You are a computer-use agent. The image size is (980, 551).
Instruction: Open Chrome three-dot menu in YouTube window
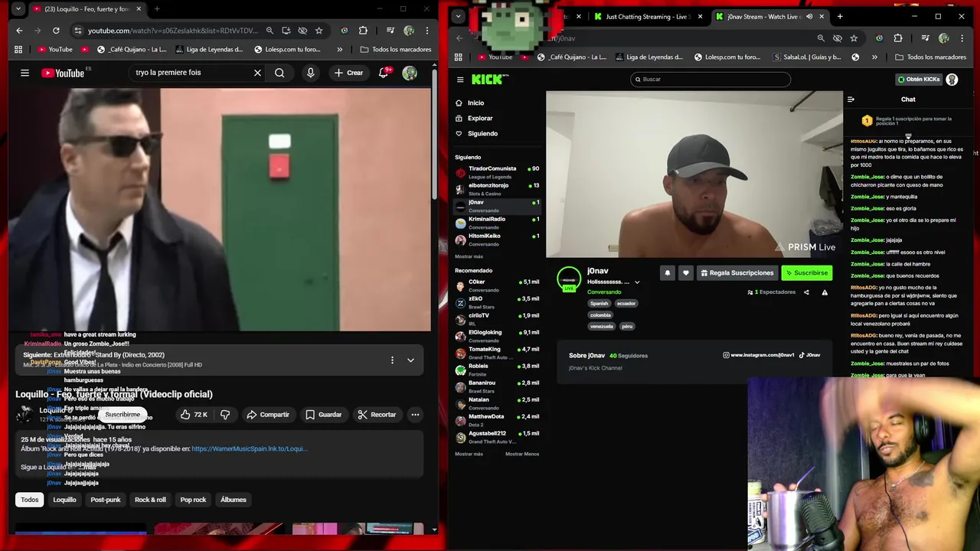click(x=427, y=31)
